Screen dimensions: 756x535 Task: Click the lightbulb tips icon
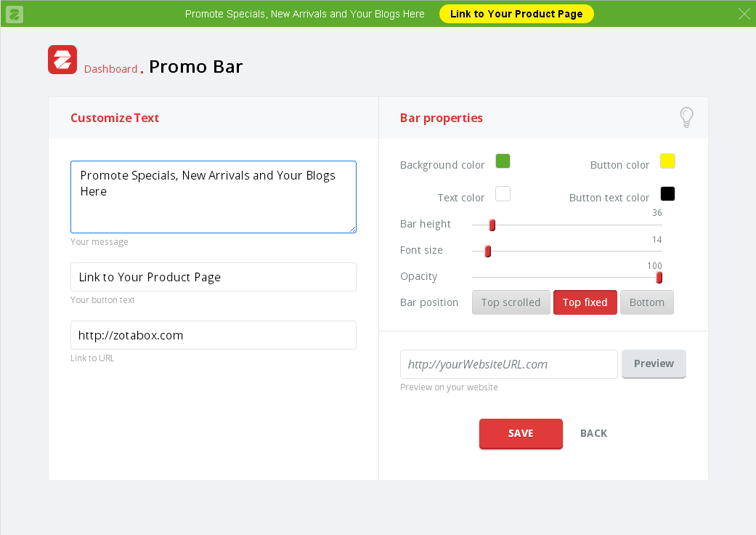pyautogui.click(x=686, y=117)
